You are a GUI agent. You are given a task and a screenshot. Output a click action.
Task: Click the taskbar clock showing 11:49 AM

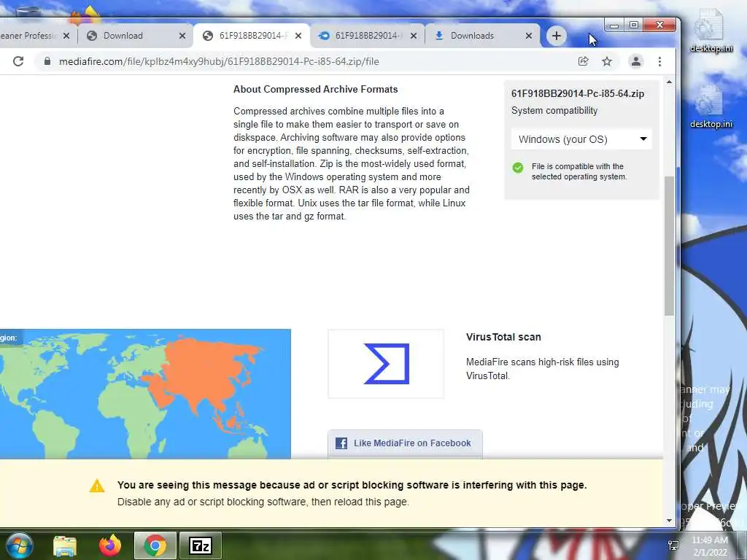[x=710, y=546]
